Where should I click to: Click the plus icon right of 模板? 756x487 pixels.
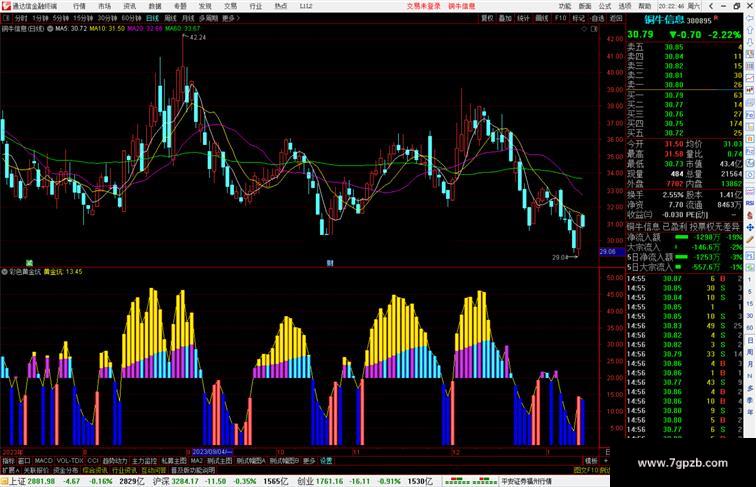click(606, 461)
